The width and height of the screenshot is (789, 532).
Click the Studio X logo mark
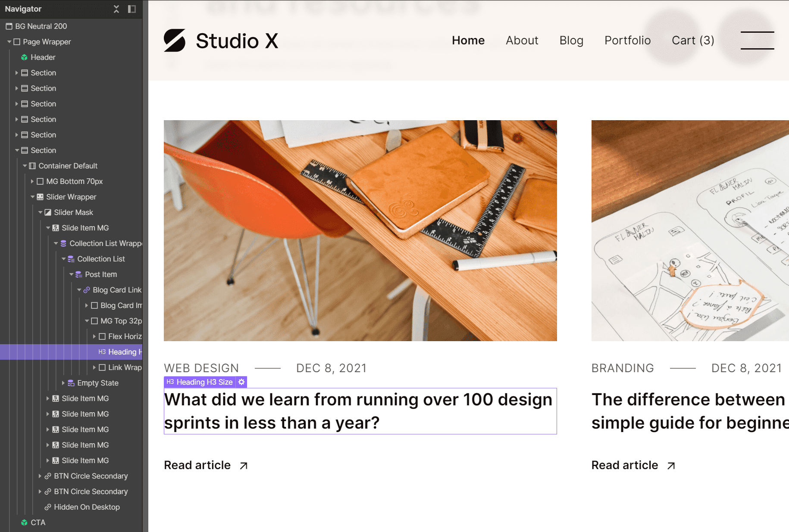[175, 40]
